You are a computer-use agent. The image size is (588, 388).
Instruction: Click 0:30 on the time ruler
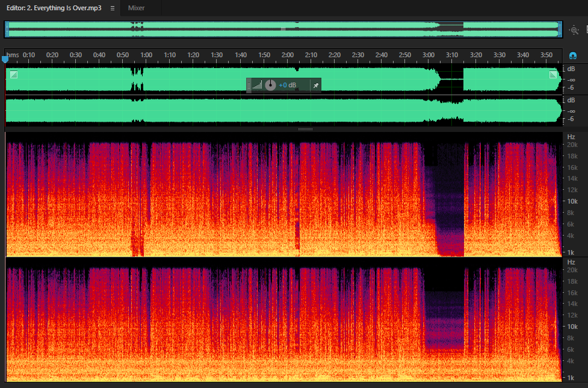tap(76, 55)
